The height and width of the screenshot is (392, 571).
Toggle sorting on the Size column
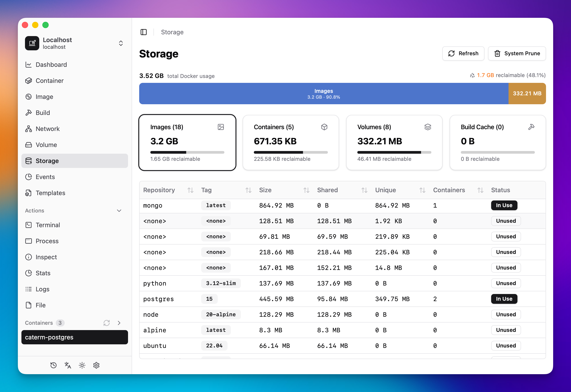coord(306,190)
